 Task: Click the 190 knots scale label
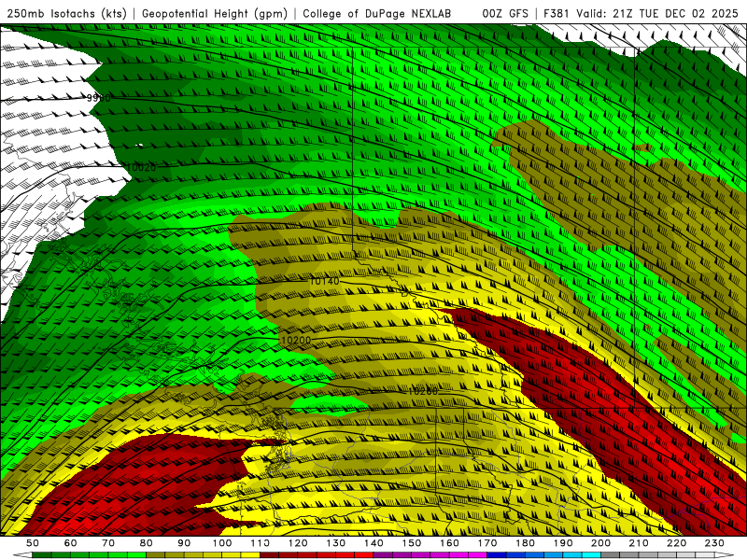click(563, 543)
